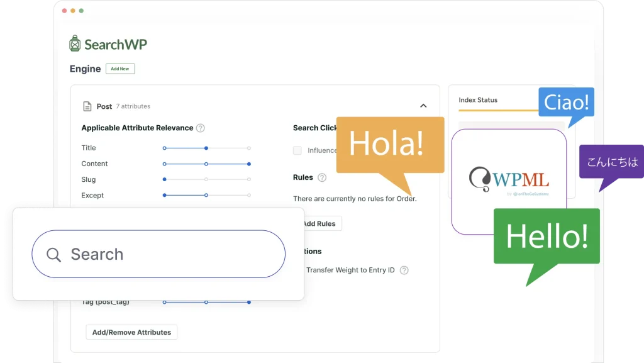Image resolution: width=644 pixels, height=363 pixels.
Task: Click the Transfer Weight to Entry ID label
Action: (350, 270)
